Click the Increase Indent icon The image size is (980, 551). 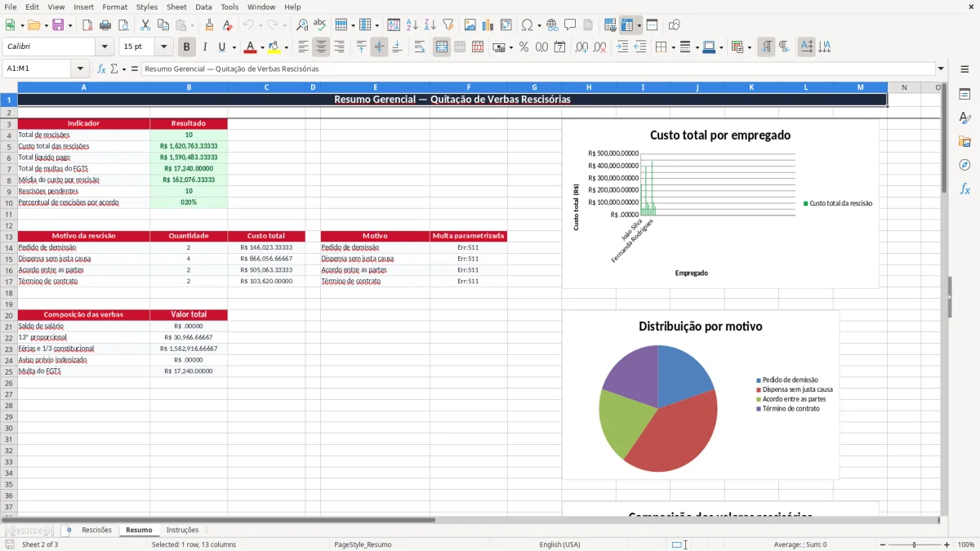coord(622,47)
